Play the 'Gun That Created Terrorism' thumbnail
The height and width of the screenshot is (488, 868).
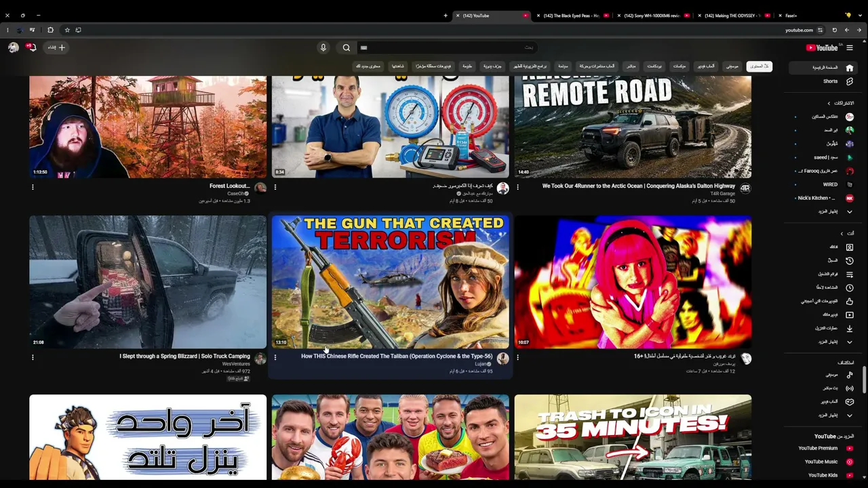391,282
